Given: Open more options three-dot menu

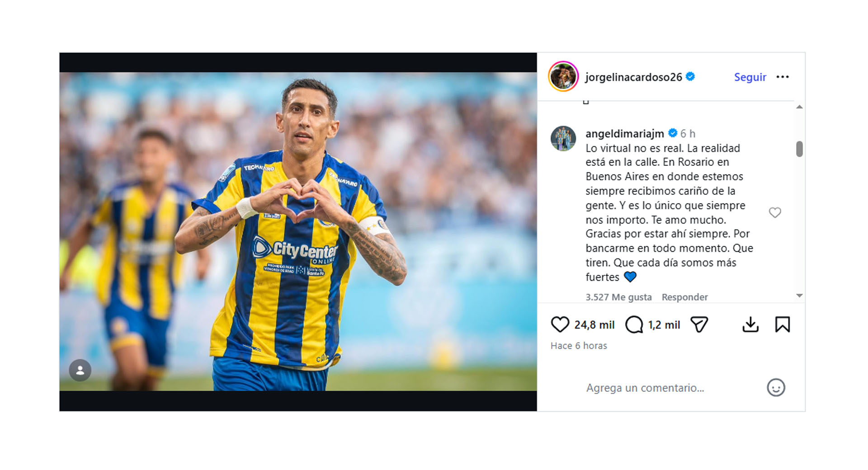Looking at the screenshot, I should 783,77.
